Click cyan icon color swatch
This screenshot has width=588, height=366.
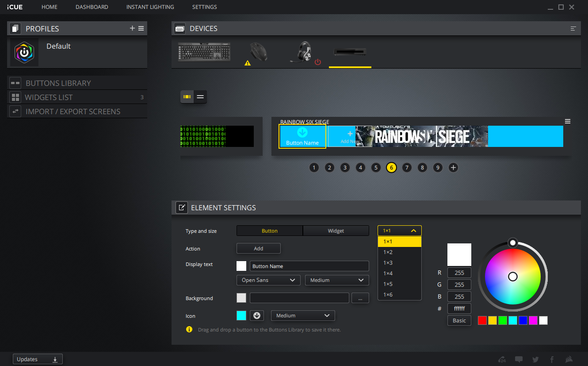click(x=241, y=316)
